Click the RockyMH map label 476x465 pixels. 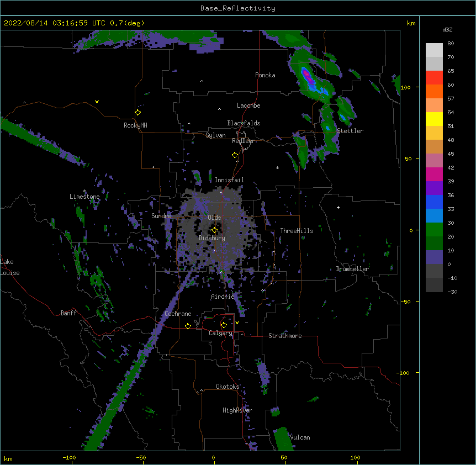[x=135, y=125]
